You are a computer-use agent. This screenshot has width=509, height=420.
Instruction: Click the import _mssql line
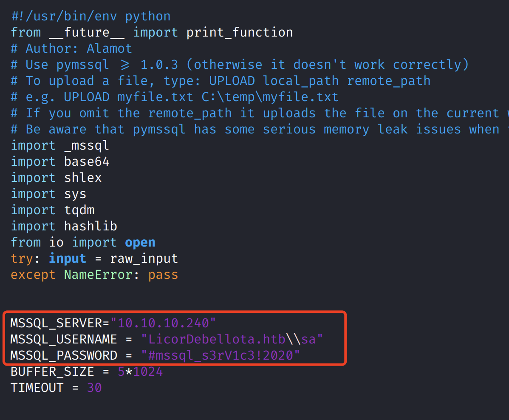(x=60, y=145)
